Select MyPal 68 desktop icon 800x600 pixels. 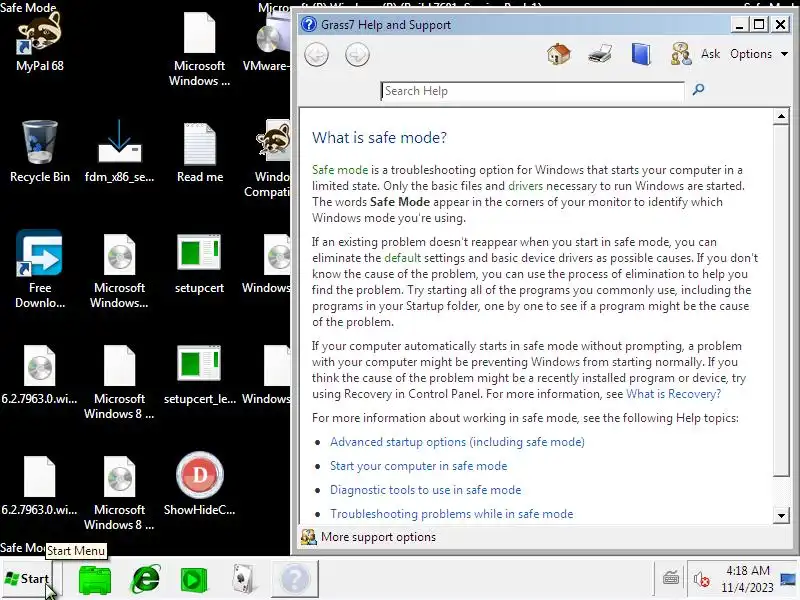40,42
